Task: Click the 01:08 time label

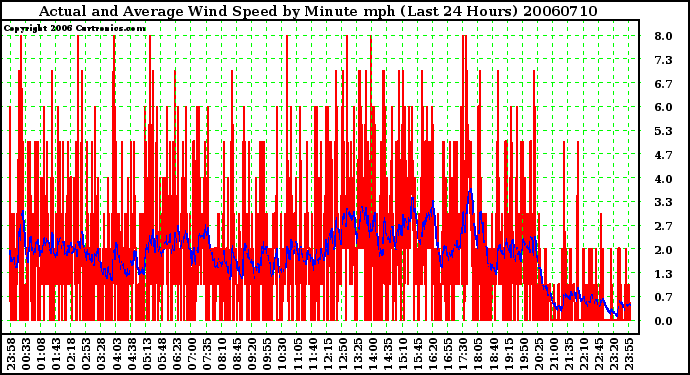Action: [41, 354]
